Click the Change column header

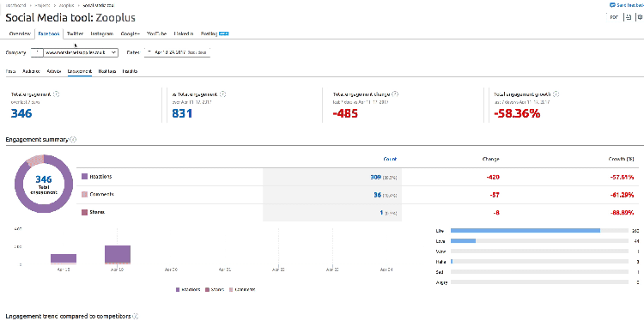[491, 159]
